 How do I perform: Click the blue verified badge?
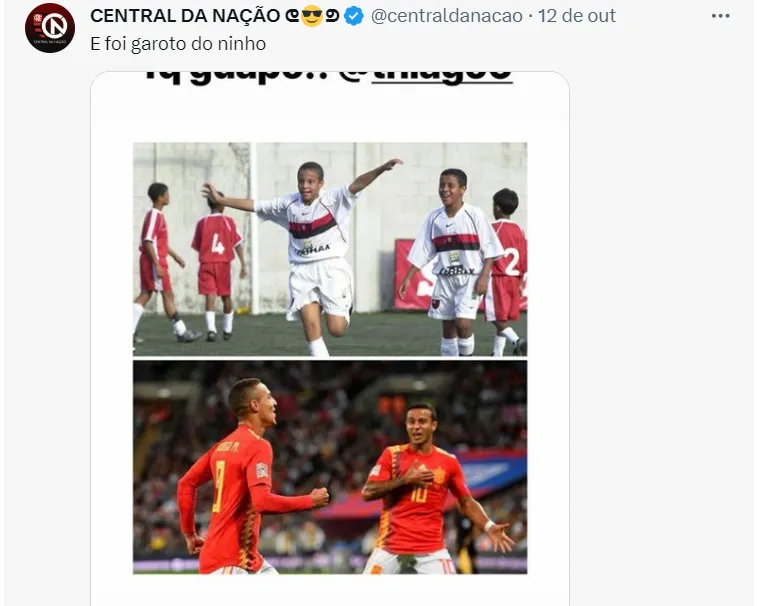pyautogui.click(x=354, y=16)
